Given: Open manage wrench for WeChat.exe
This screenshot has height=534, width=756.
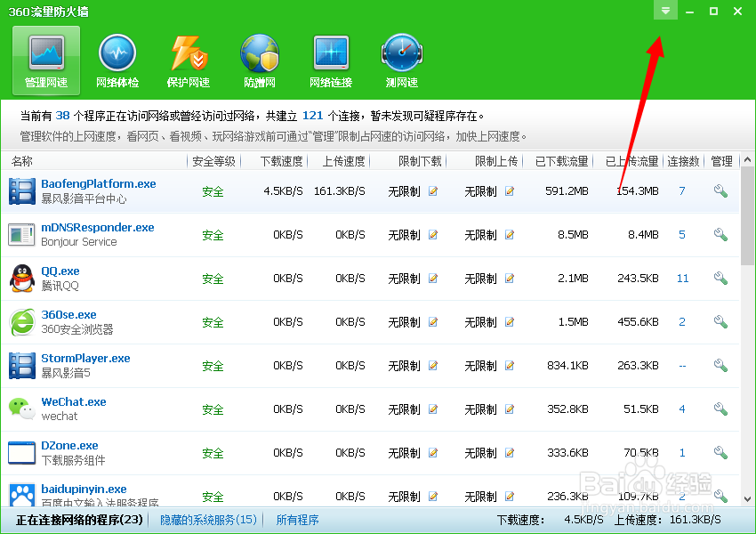Looking at the screenshot, I should [x=720, y=409].
